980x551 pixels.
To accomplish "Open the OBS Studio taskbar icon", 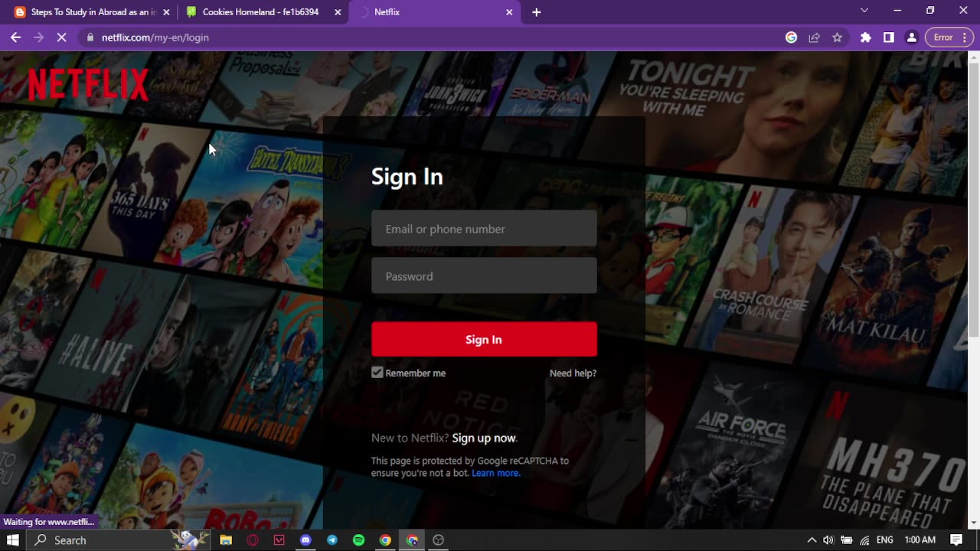I will coord(438,540).
